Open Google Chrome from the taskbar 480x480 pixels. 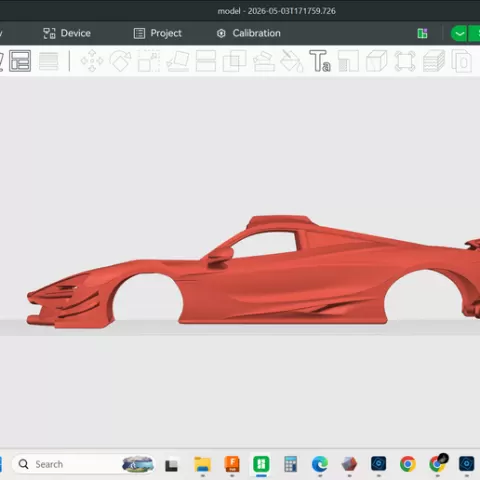tap(408, 464)
